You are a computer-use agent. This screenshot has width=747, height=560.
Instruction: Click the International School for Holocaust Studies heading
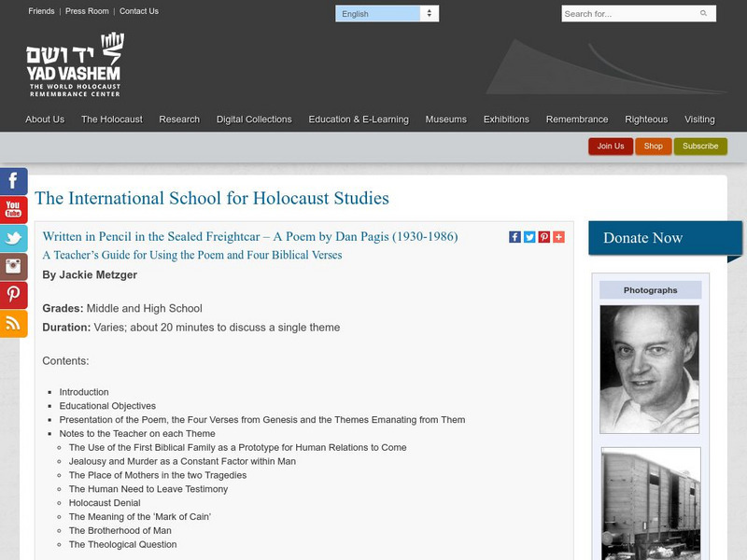click(x=212, y=198)
